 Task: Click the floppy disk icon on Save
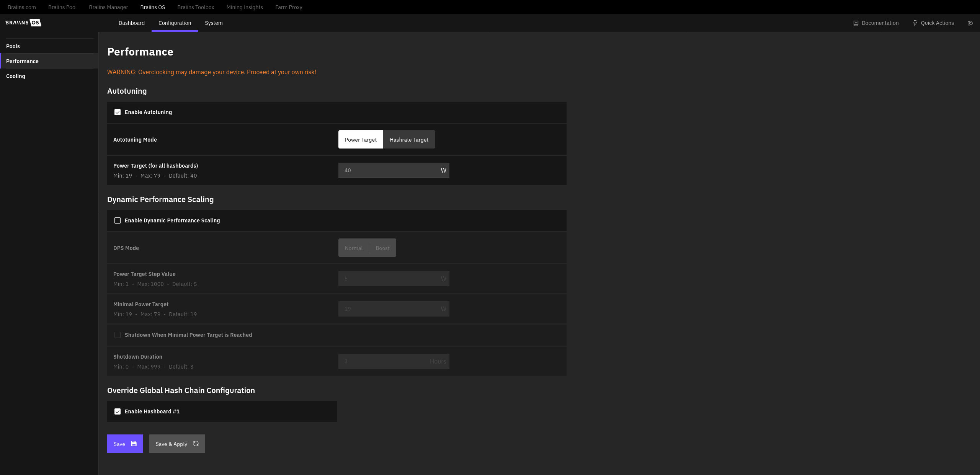(x=134, y=444)
